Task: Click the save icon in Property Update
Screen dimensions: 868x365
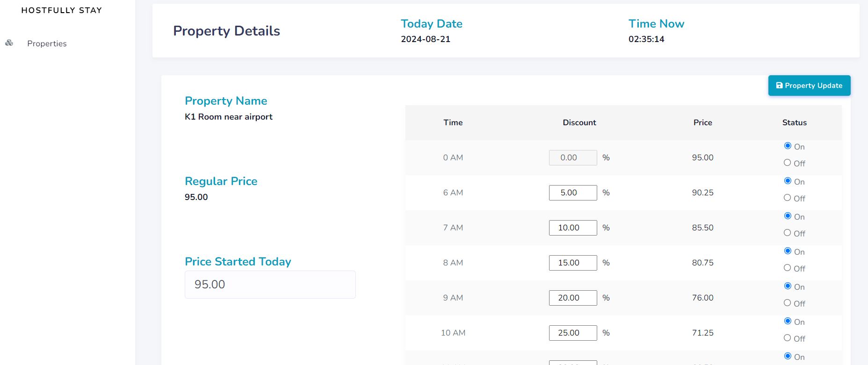Action: (779, 86)
